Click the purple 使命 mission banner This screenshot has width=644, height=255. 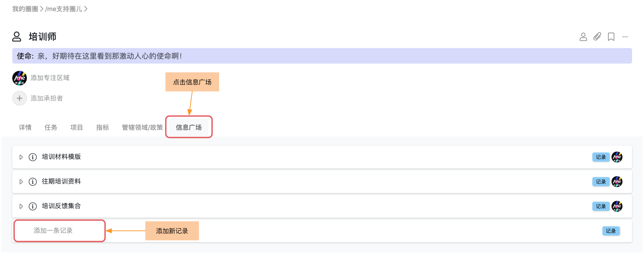(322, 56)
